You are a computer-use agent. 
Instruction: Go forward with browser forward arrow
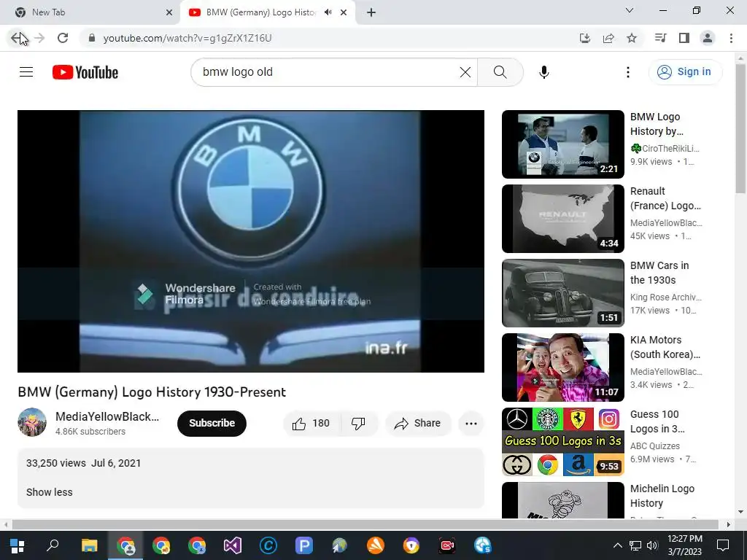coord(39,38)
